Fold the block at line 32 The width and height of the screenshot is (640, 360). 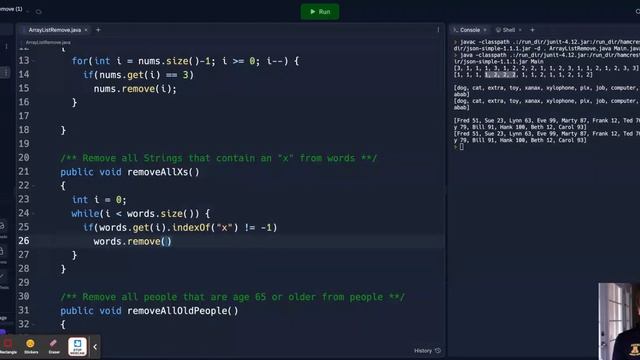point(34,324)
